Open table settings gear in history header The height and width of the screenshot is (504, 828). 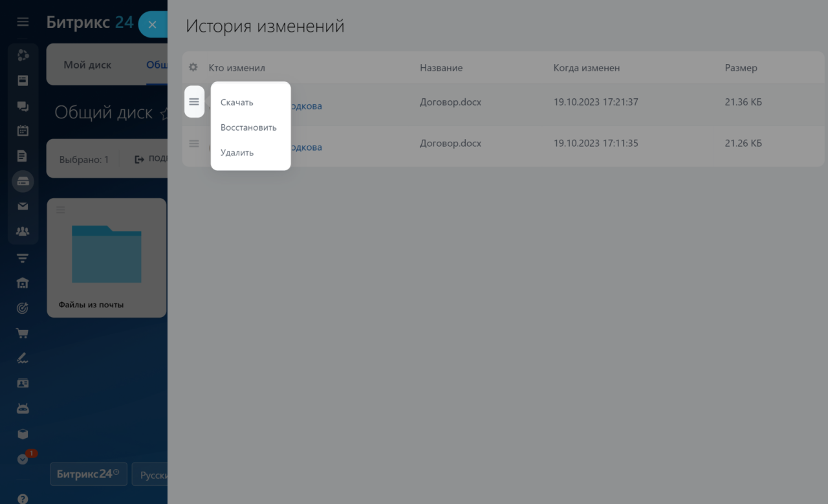tap(193, 67)
